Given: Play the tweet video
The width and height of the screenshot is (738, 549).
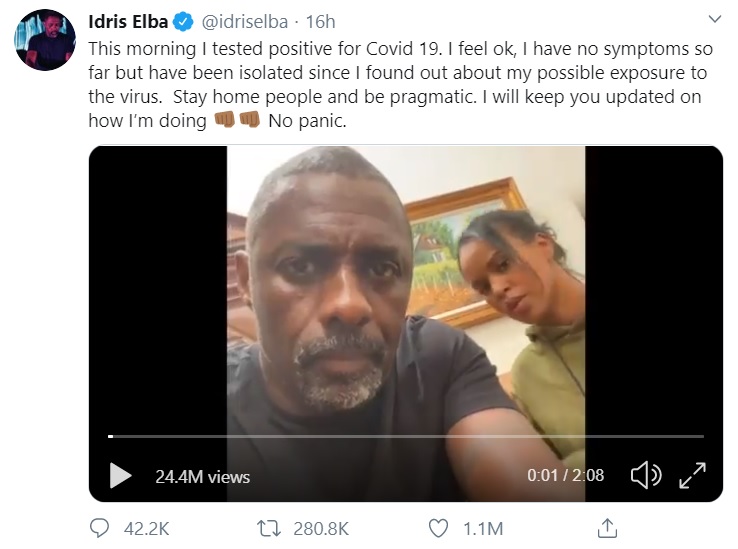Looking at the screenshot, I should click(x=120, y=475).
